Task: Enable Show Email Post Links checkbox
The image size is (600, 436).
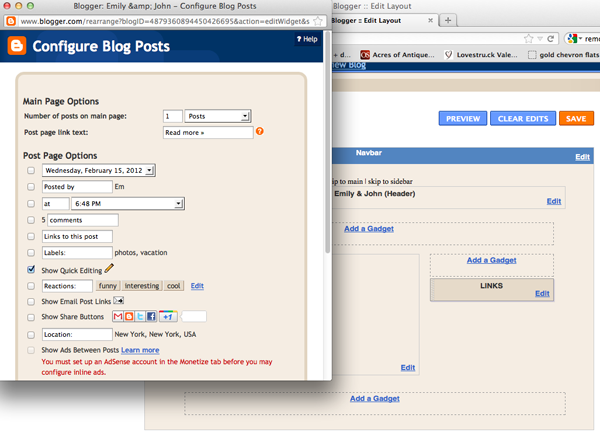Action: [31, 302]
